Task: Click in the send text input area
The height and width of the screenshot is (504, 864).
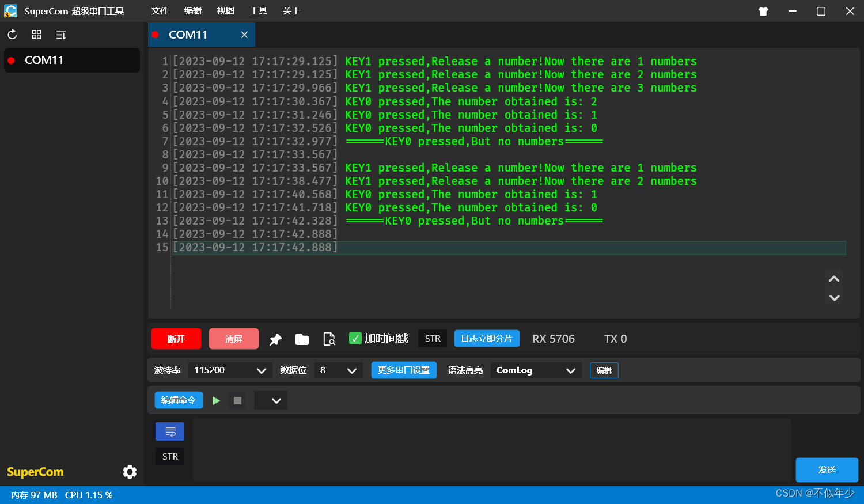Action: pos(492,450)
